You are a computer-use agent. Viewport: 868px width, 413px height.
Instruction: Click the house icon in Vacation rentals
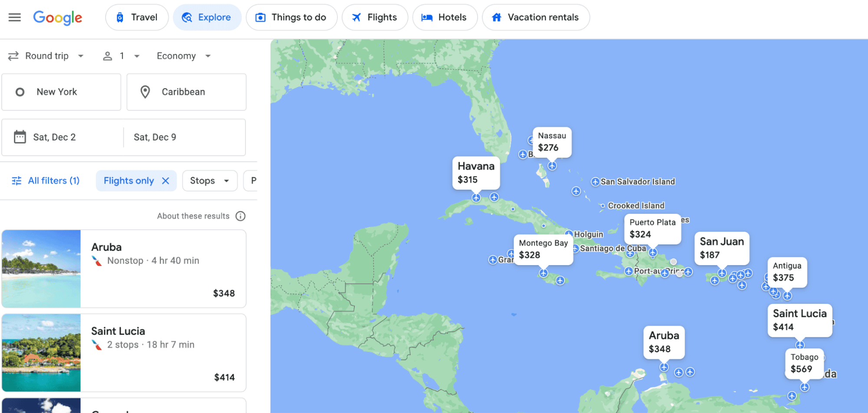497,17
